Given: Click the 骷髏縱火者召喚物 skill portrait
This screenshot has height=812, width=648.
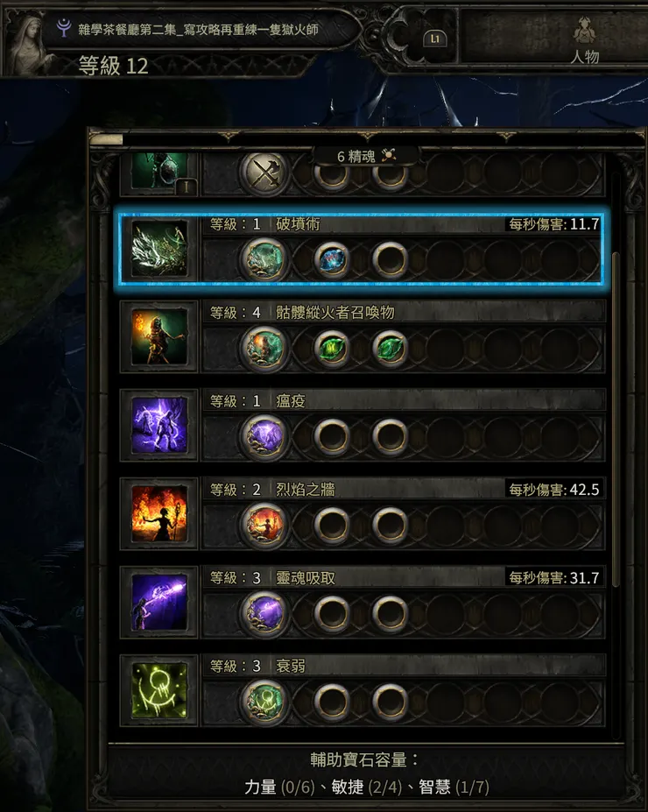Looking at the screenshot, I should [159, 337].
